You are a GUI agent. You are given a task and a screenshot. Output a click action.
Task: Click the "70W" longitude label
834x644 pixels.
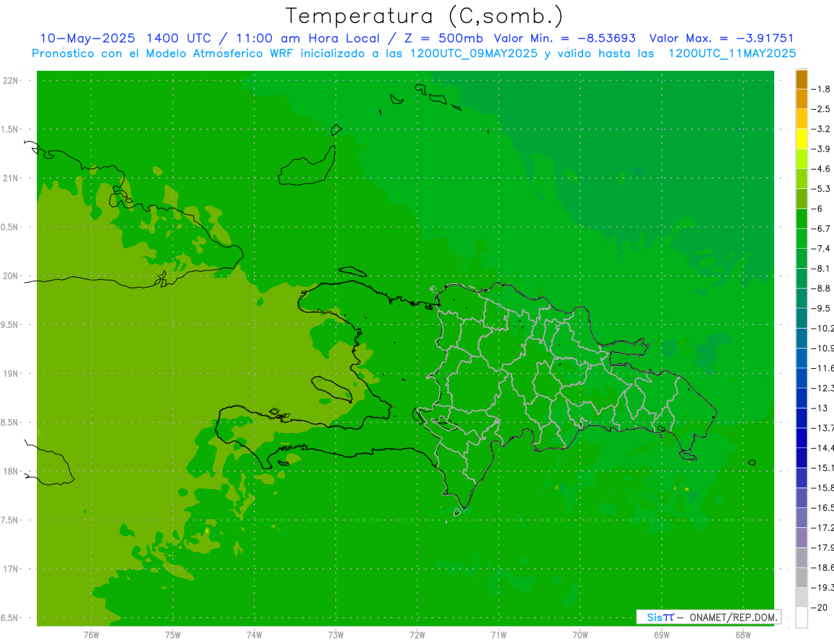pos(580,634)
